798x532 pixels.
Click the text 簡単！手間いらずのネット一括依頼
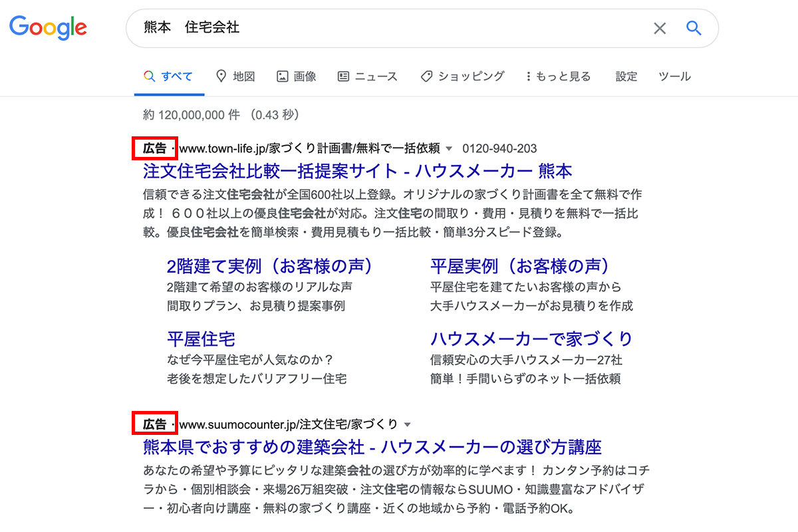(x=525, y=379)
